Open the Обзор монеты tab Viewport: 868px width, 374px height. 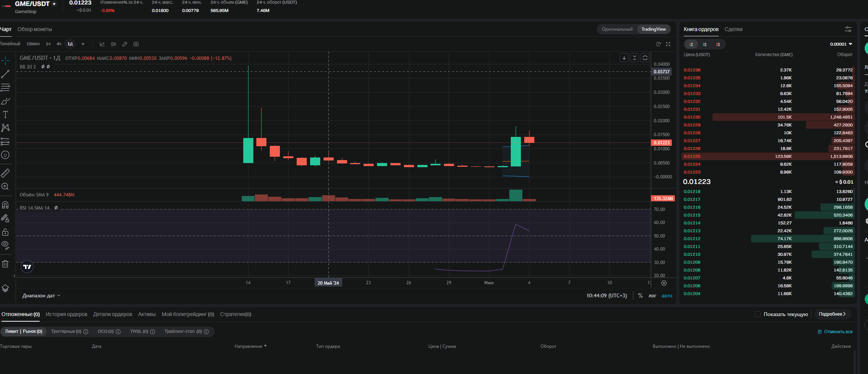[35, 29]
